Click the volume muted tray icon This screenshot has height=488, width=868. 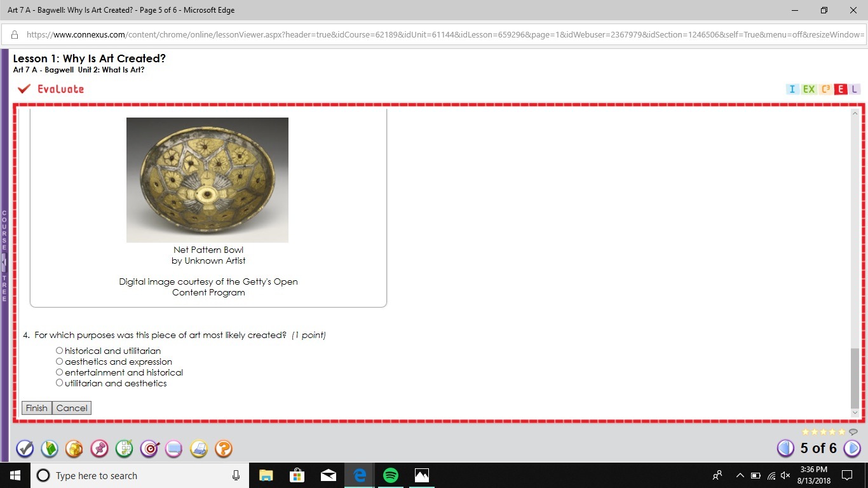click(x=785, y=475)
